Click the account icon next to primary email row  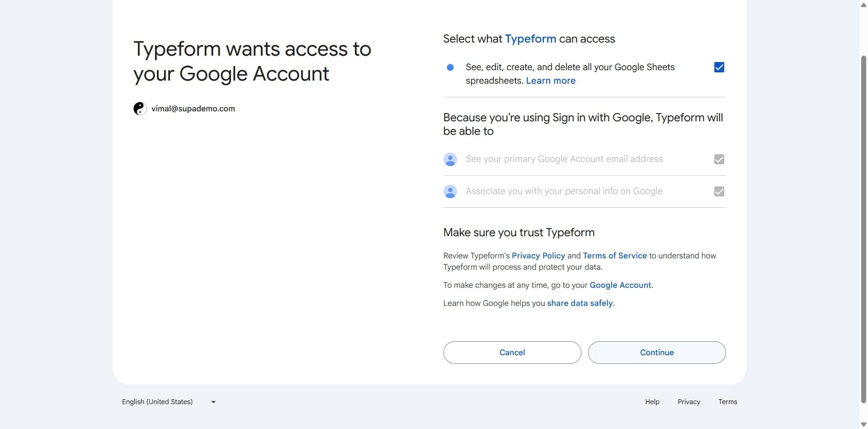click(x=451, y=159)
